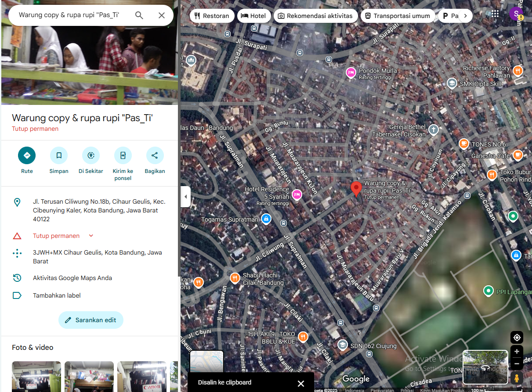
Task: Open the third Foto & video thumbnail
Action: coord(142,376)
